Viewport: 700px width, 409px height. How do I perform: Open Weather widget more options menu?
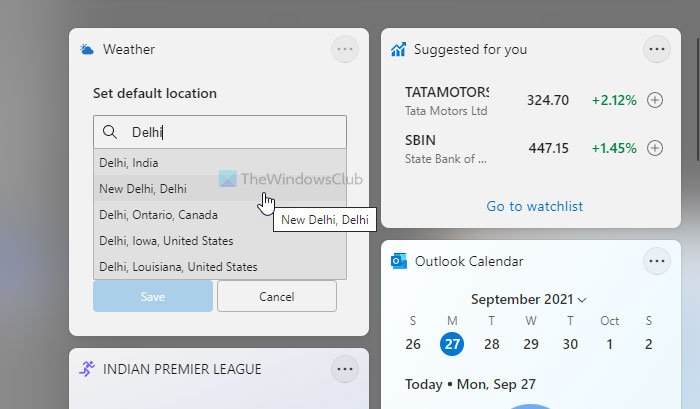pos(344,49)
